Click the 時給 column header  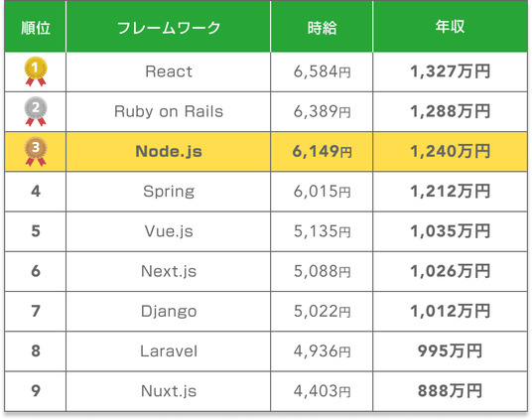(x=322, y=27)
